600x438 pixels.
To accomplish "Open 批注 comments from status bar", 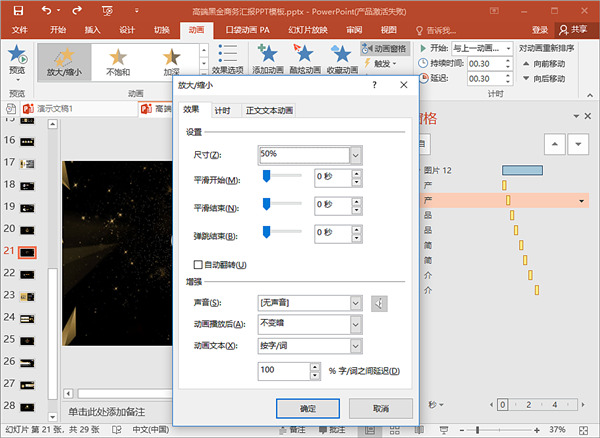I will pyautogui.click(x=332, y=430).
